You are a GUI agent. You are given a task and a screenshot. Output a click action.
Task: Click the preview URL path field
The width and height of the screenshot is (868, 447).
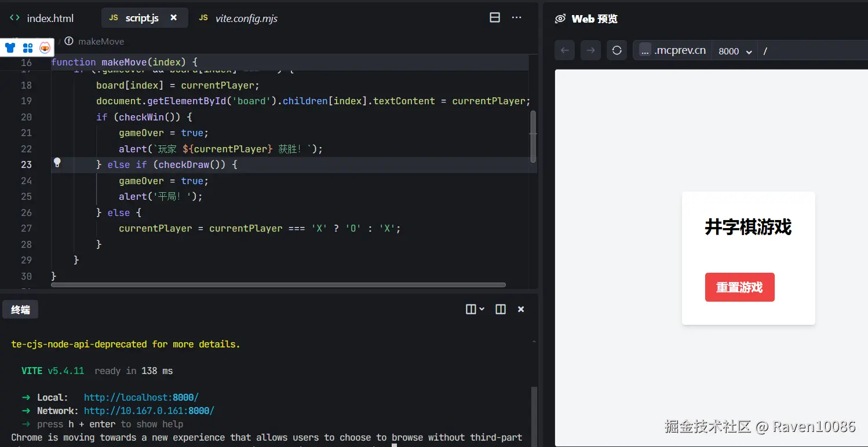(x=814, y=51)
